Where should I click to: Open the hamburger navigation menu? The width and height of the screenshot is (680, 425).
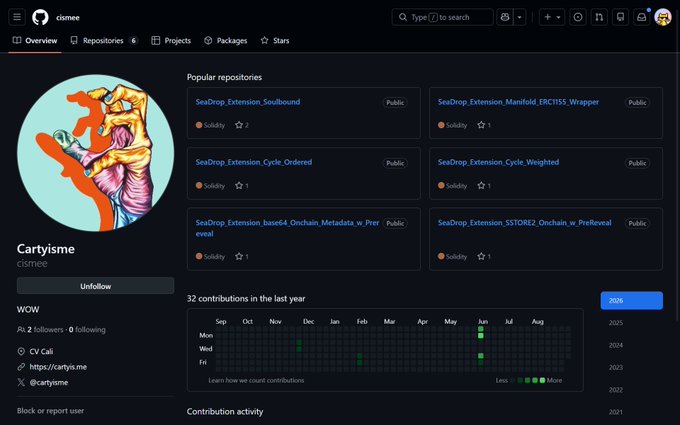pos(17,17)
